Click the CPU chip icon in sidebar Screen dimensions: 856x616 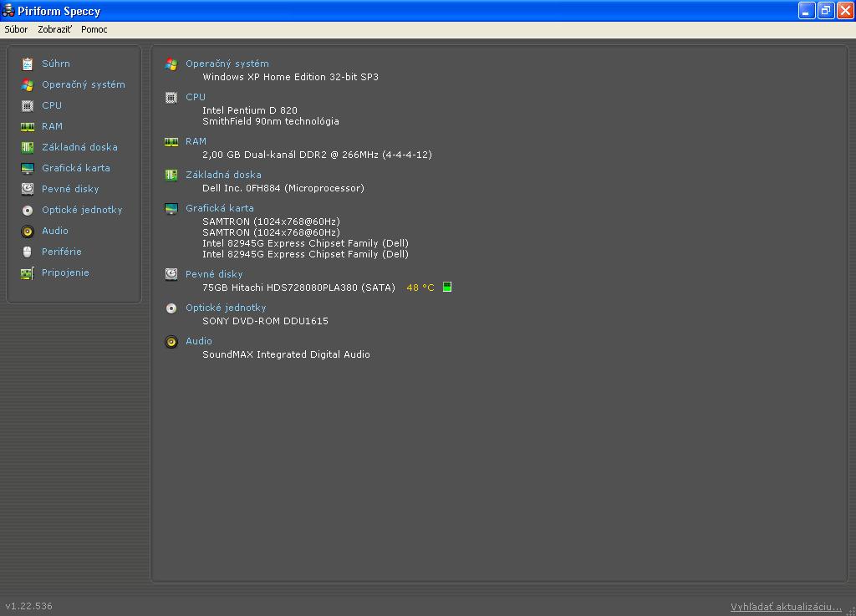28,106
